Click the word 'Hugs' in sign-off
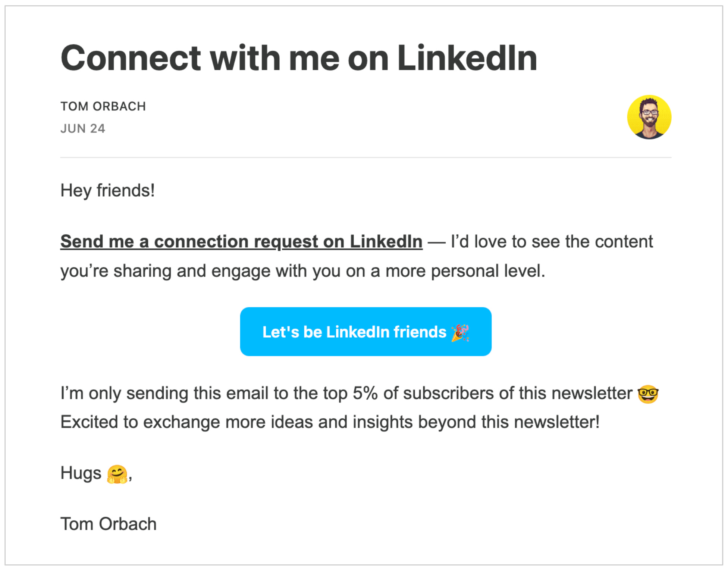This screenshot has width=728, height=570. pyautogui.click(x=81, y=473)
